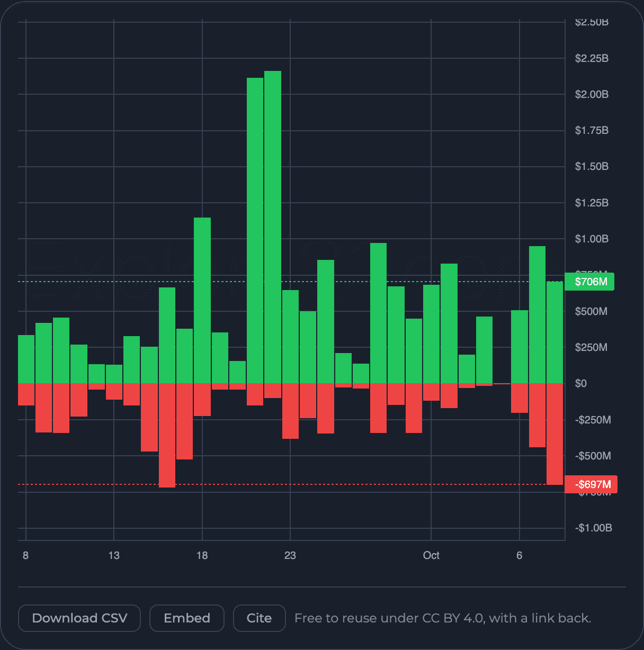
Task: Select the $2.25B y-axis label
Action: coord(592,58)
